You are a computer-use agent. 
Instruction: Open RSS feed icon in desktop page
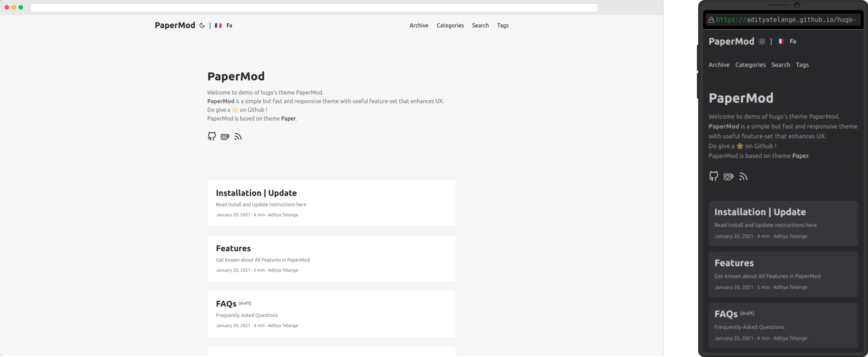pos(238,137)
